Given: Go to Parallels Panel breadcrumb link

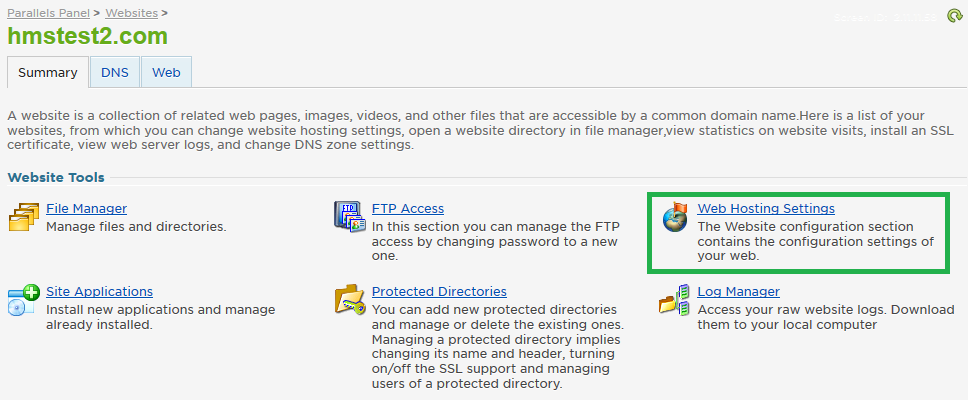Looking at the screenshot, I should (48, 12).
